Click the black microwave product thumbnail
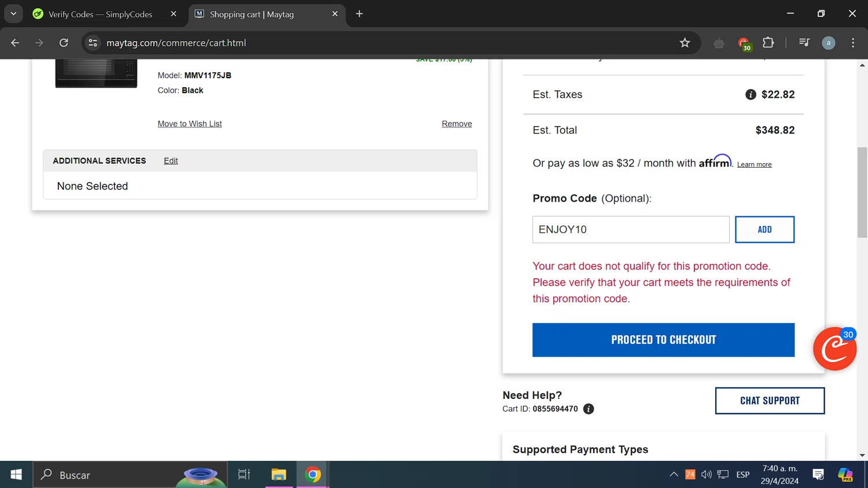Viewport: 868px width, 488px height. [96, 73]
